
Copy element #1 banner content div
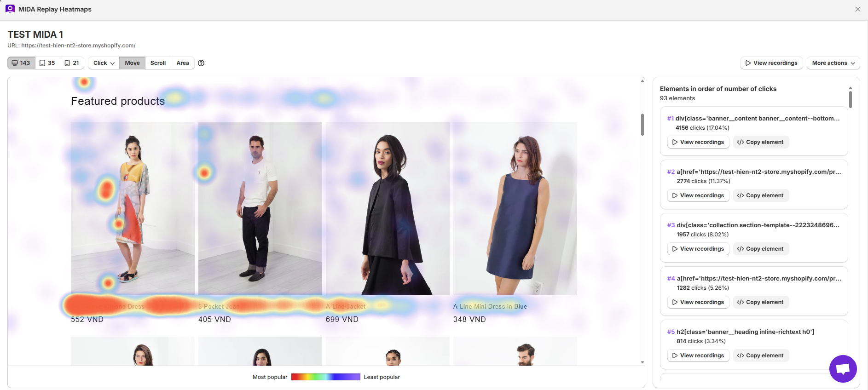tap(761, 142)
